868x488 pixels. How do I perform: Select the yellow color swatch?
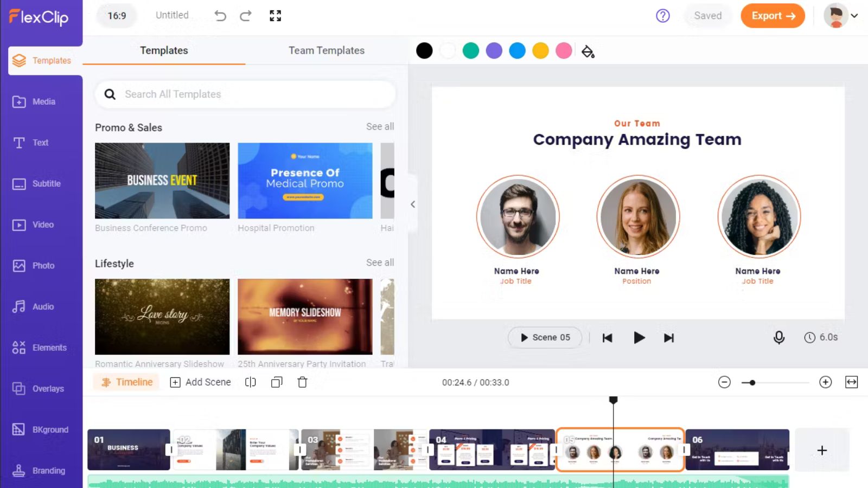pyautogui.click(x=541, y=50)
